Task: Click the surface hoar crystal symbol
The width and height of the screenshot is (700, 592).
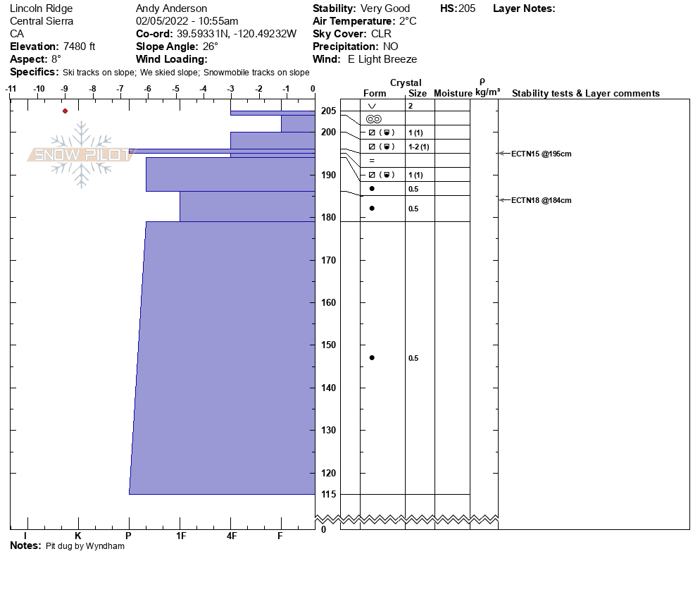Action: (x=371, y=106)
